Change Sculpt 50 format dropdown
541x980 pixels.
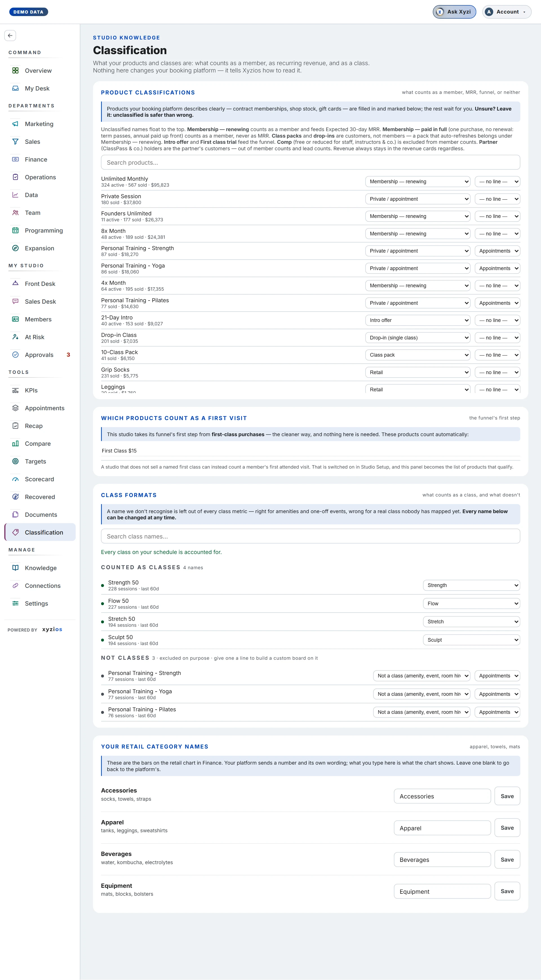pyautogui.click(x=471, y=640)
